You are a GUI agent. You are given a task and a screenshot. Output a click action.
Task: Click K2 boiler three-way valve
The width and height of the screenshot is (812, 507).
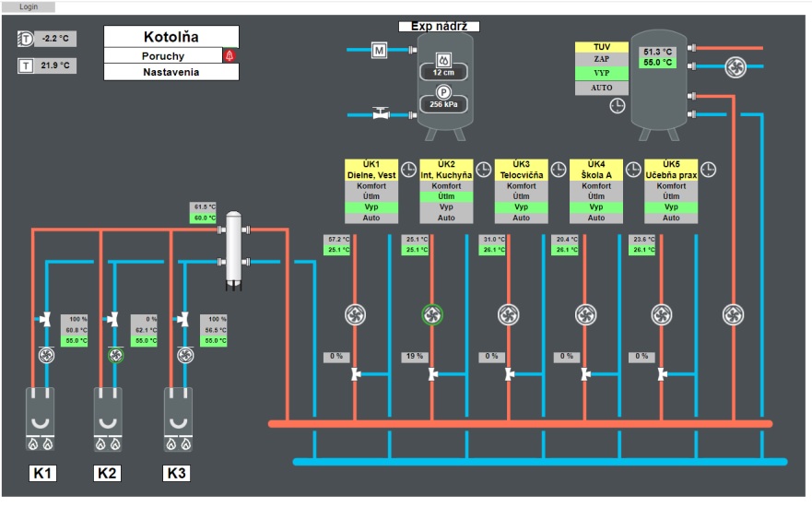coord(112,319)
